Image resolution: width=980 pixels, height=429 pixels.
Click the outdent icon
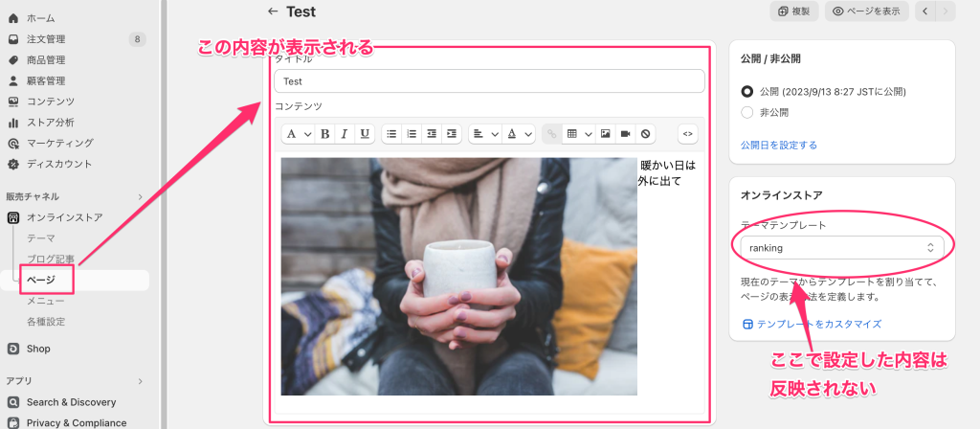(432, 134)
